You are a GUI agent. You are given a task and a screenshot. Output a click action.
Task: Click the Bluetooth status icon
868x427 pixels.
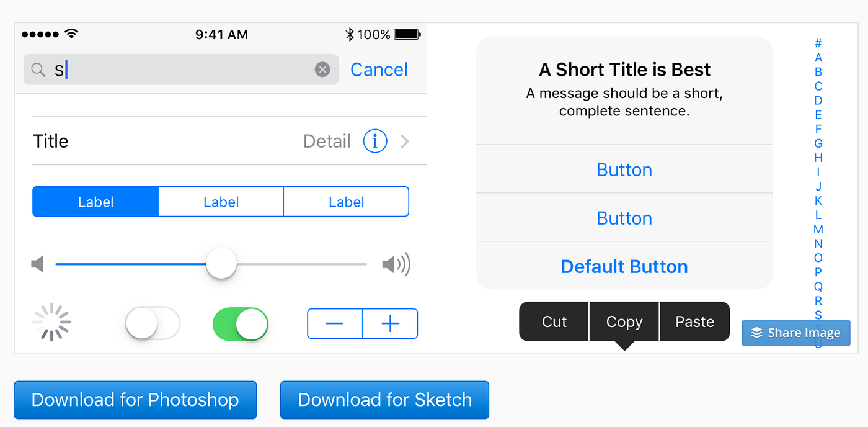(x=350, y=35)
